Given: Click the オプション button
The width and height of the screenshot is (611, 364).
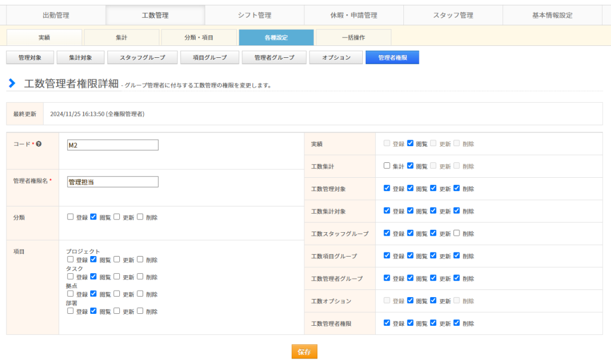Looking at the screenshot, I should (336, 57).
